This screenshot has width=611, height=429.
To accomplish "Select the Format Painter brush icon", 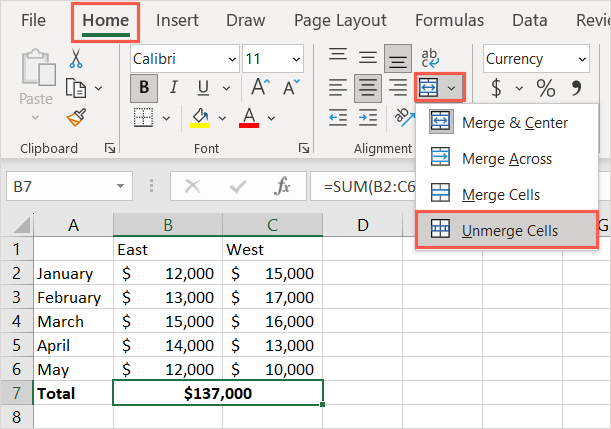I will (x=76, y=119).
